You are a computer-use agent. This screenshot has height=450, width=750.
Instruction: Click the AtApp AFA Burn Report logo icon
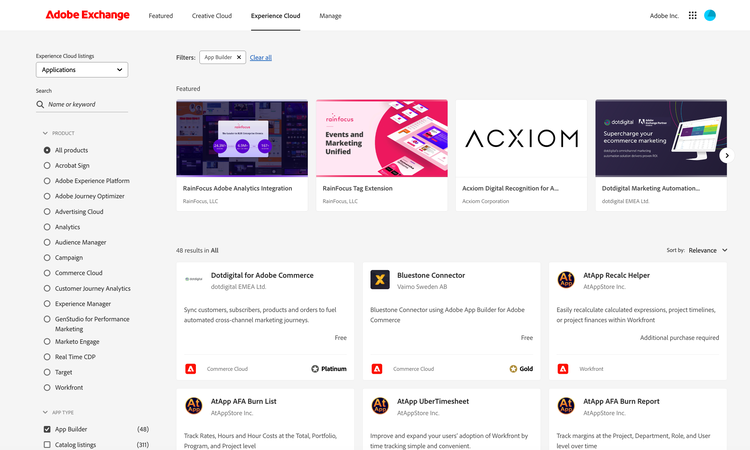566,406
